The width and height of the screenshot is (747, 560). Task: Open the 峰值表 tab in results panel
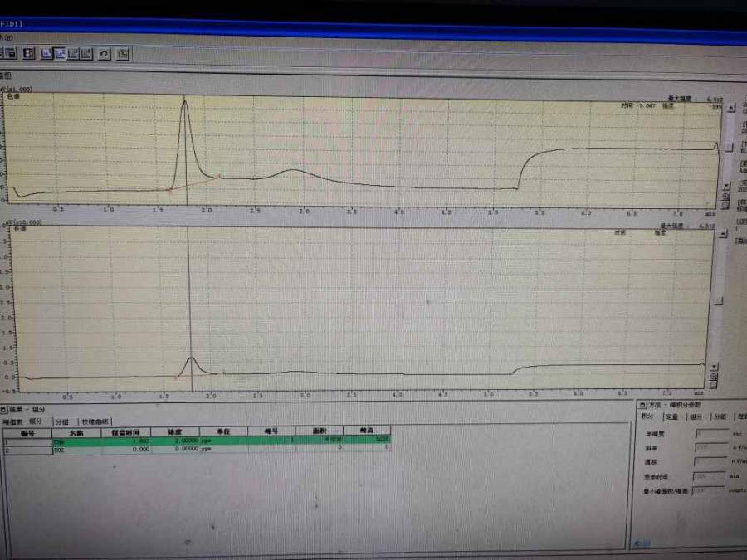point(12,421)
